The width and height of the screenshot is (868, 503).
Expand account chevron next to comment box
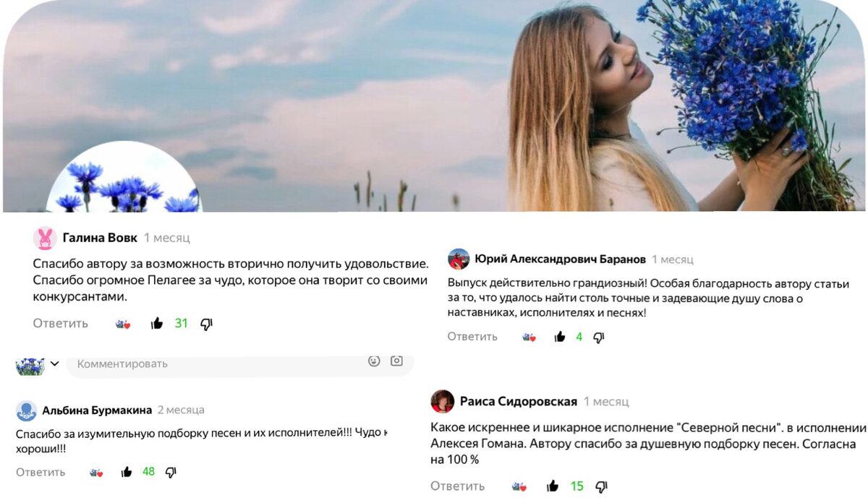point(54,364)
